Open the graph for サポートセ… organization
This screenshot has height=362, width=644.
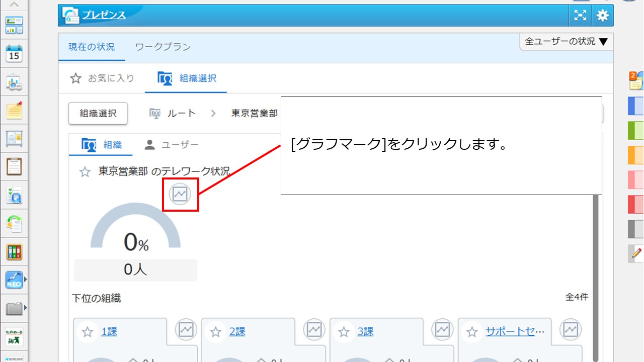tap(571, 330)
